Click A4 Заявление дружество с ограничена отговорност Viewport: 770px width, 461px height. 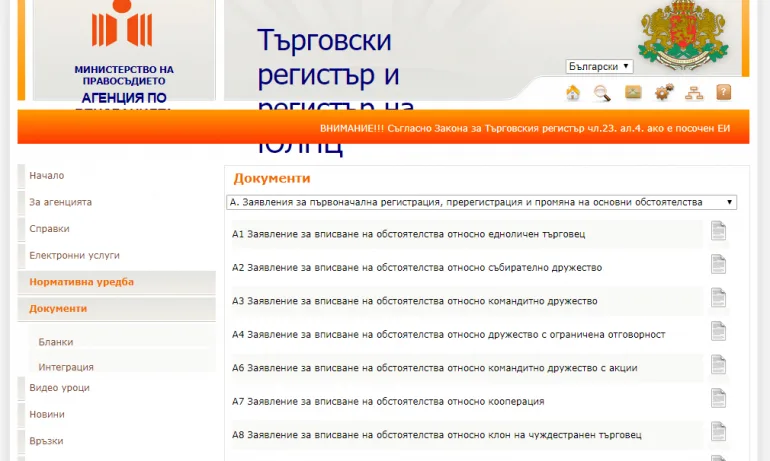tap(448, 334)
